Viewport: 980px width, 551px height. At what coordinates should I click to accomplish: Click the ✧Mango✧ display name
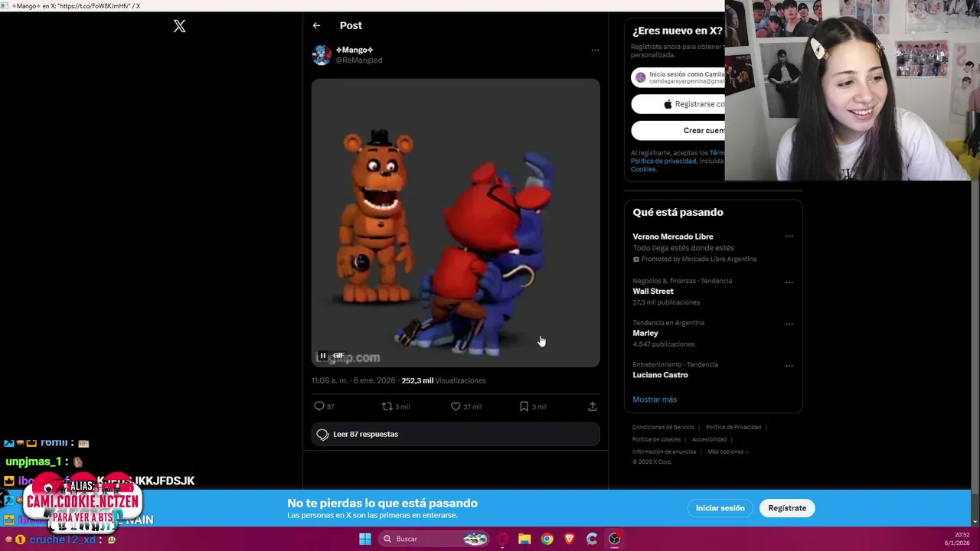point(354,50)
